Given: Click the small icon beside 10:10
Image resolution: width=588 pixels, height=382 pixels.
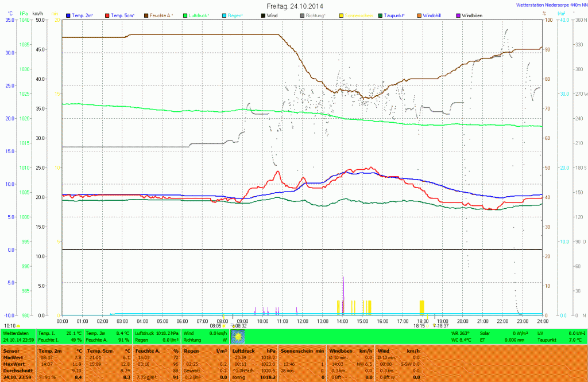Looking at the screenshot, I should click(x=19, y=325).
